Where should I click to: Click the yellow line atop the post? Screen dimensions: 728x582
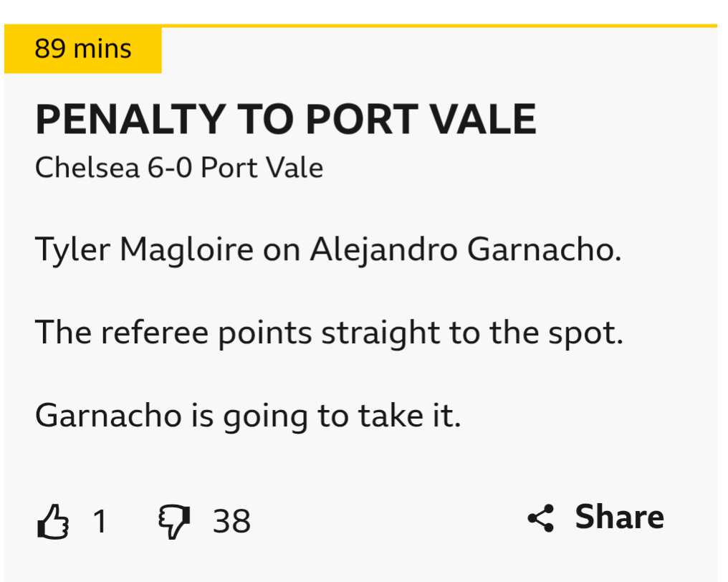point(430,26)
